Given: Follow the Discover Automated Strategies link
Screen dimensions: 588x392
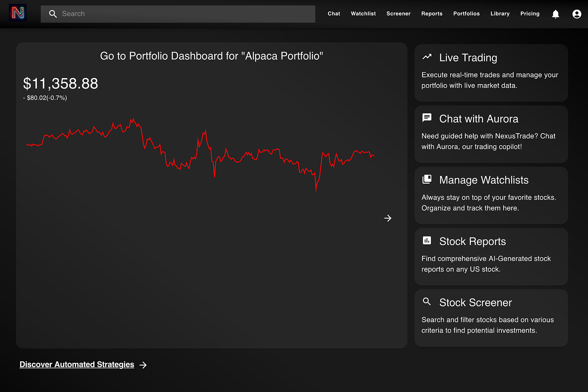Looking at the screenshot, I should point(77,364).
